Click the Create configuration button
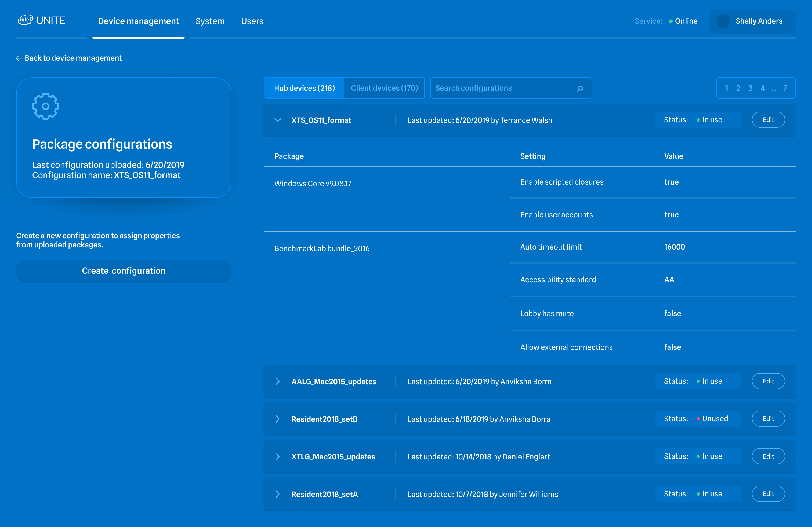Screen dimensions: 812x527 pyautogui.click(x=124, y=271)
